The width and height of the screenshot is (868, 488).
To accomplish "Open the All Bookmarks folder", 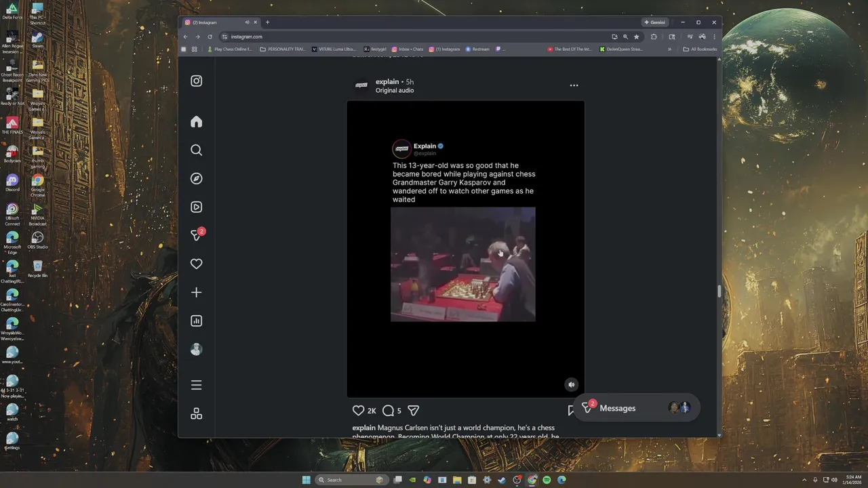I will click(x=700, y=49).
